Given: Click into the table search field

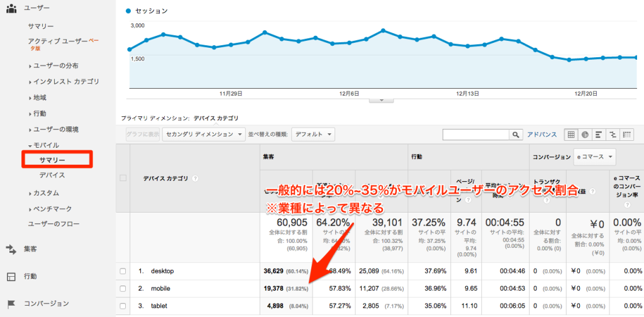Looking at the screenshot, I should coord(475,135).
